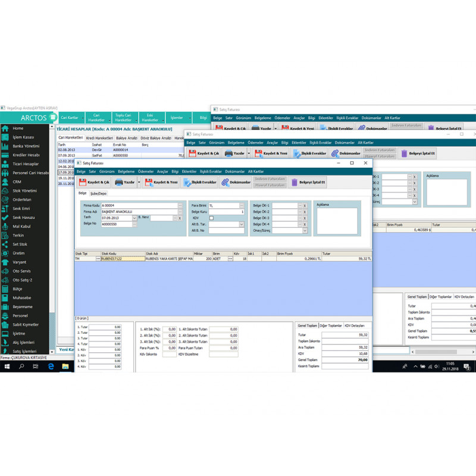476x476 pixels.
Task: Open Beyanname sidebar icon
Action: click(5, 306)
